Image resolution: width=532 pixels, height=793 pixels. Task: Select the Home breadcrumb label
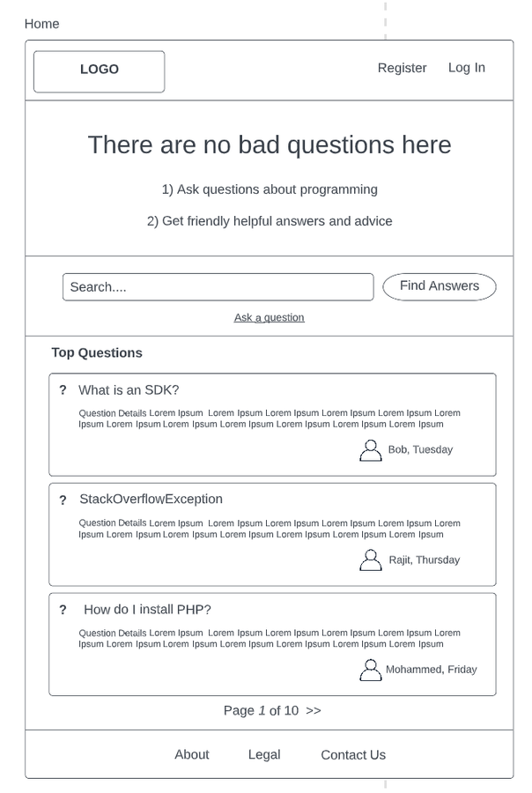click(42, 24)
